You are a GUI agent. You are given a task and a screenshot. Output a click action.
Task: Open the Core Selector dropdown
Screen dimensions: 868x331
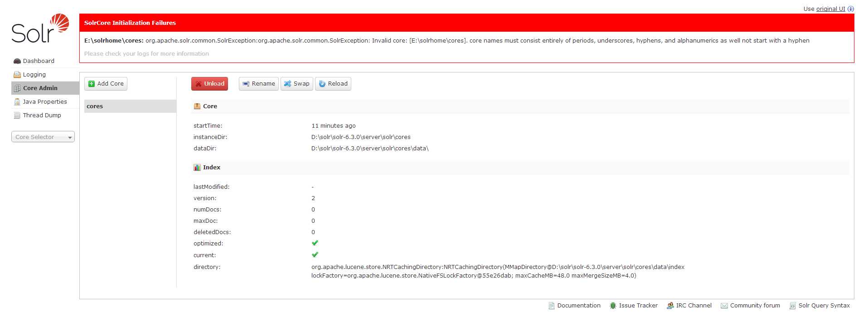[43, 137]
